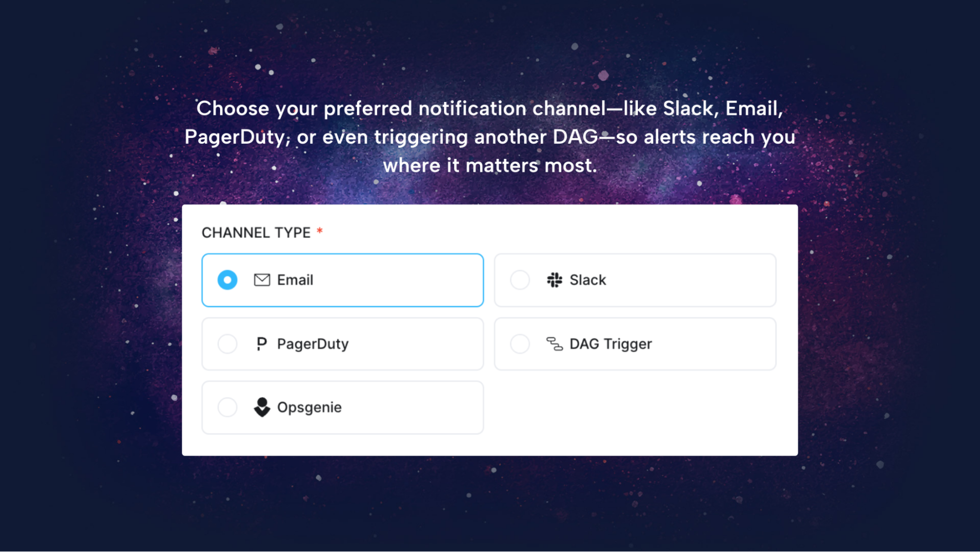
Task: Click the envelope icon for Email
Action: [262, 280]
